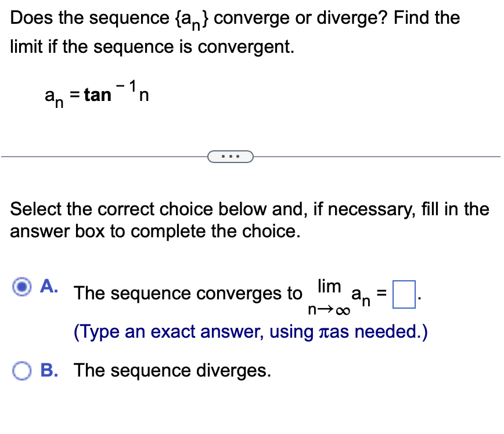The image size is (504, 434).
Task: Click inside the empty limit answer field
Action: pos(404,295)
